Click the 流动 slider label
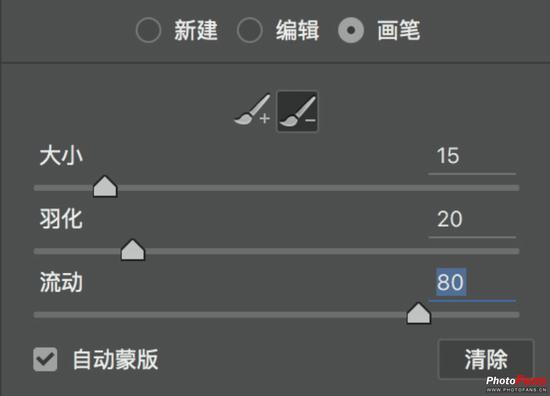Screen dimensions: 550x396 (61, 282)
